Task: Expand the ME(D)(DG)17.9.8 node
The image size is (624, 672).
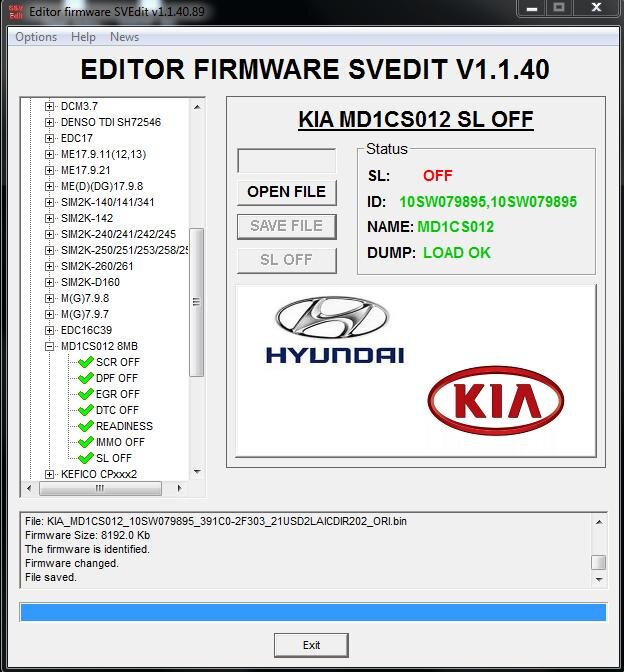Action: [x=49, y=186]
